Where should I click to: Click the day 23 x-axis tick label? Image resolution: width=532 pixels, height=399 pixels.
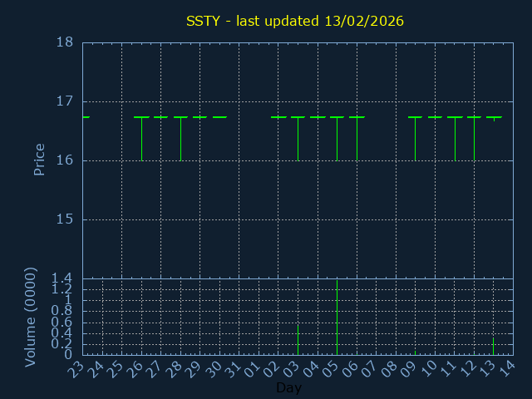76,370
